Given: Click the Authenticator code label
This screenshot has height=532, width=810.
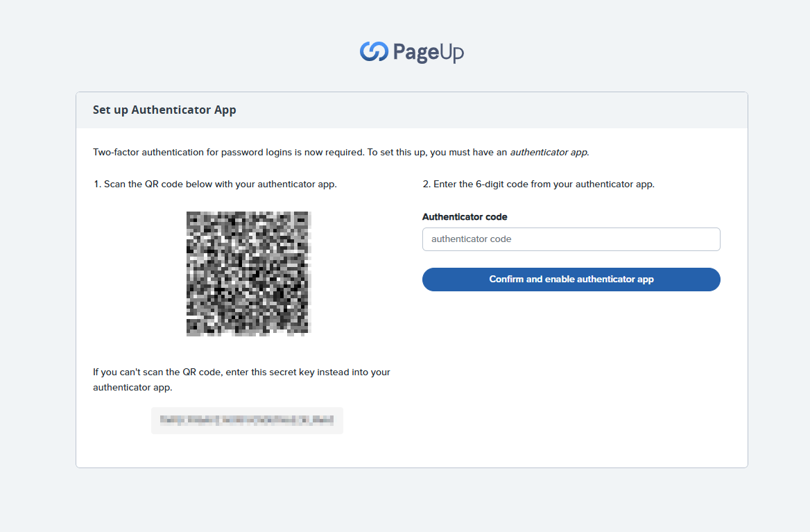Looking at the screenshot, I should tap(465, 216).
